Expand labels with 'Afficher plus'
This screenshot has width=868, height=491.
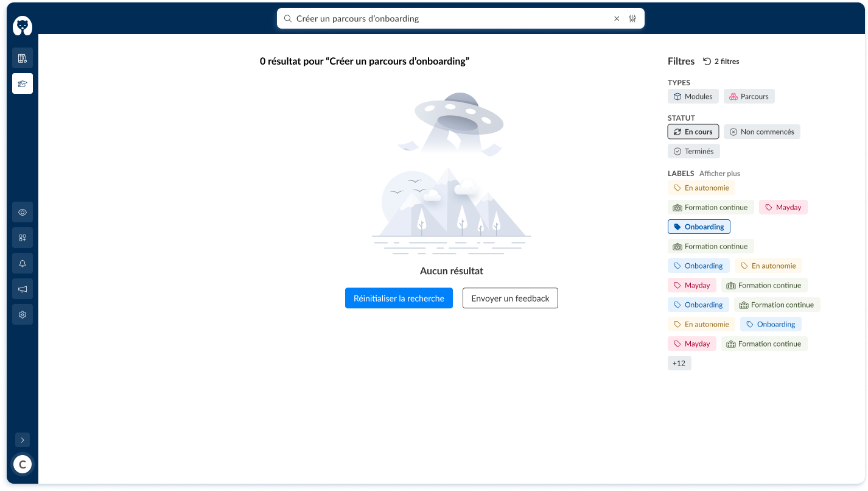pos(719,174)
